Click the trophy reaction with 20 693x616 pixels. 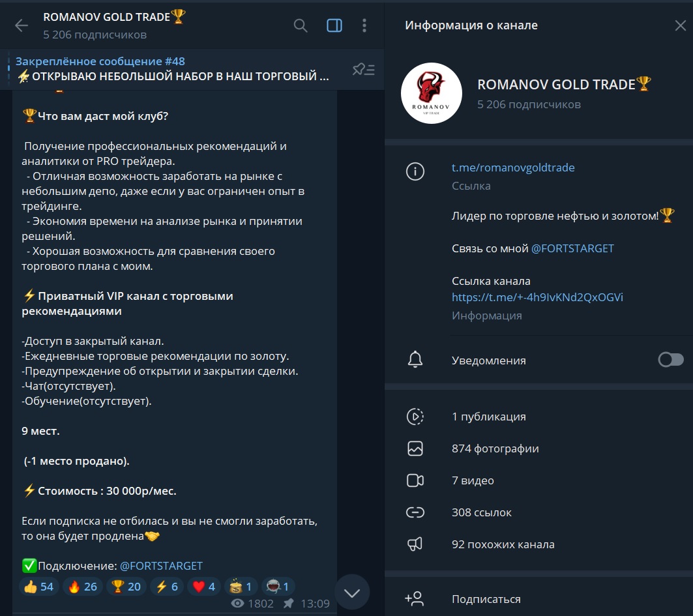point(126,587)
